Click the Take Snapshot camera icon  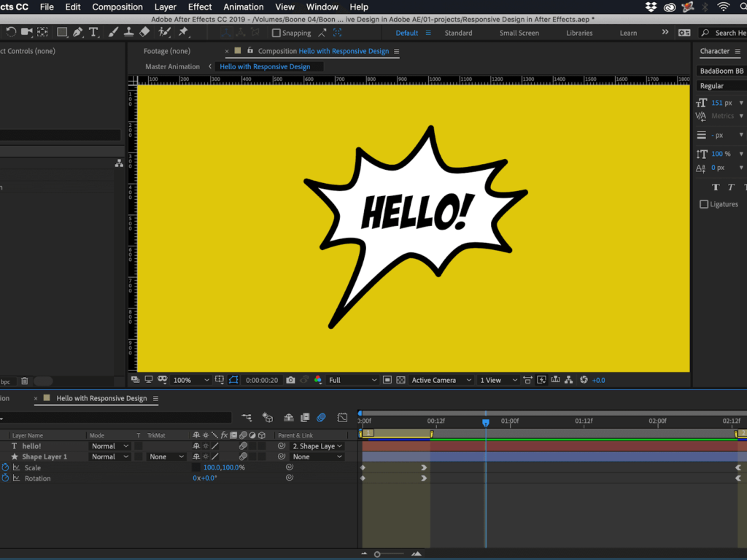pos(291,380)
